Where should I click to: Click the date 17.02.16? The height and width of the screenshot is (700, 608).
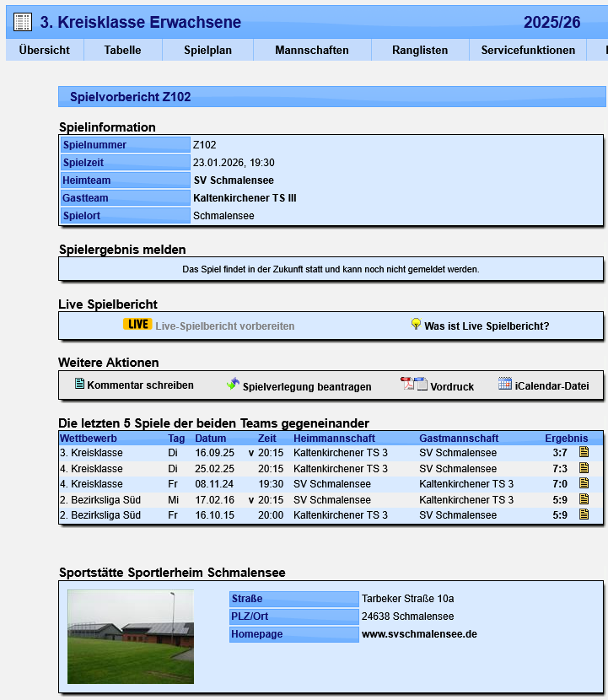[215, 500]
